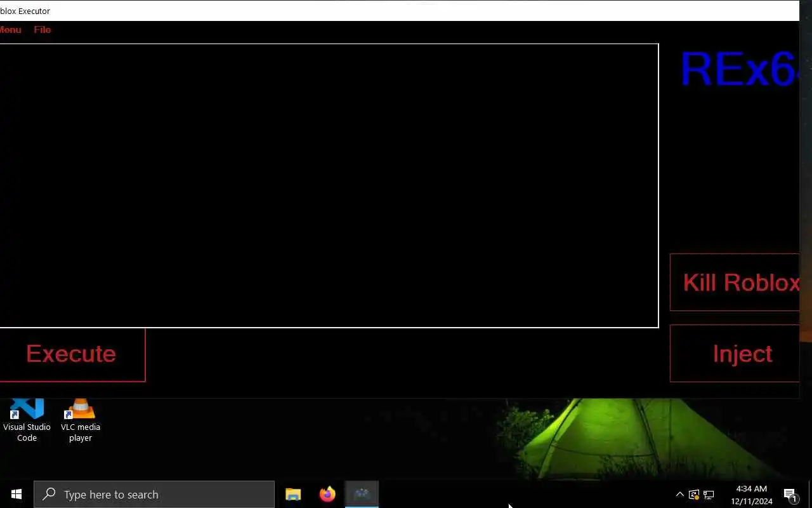
Task: Launch Firefox from the taskbar
Action: pyautogui.click(x=327, y=494)
